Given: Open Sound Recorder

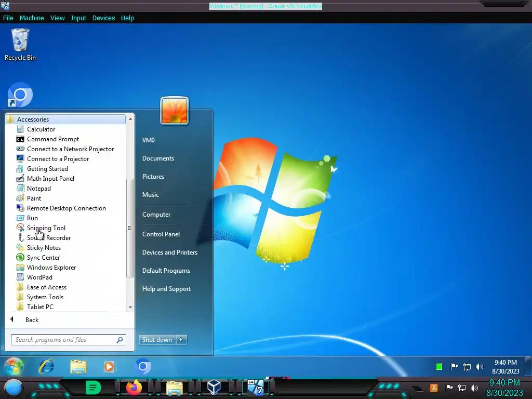Looking at the screenshot, I should click(x=48, y=238).
